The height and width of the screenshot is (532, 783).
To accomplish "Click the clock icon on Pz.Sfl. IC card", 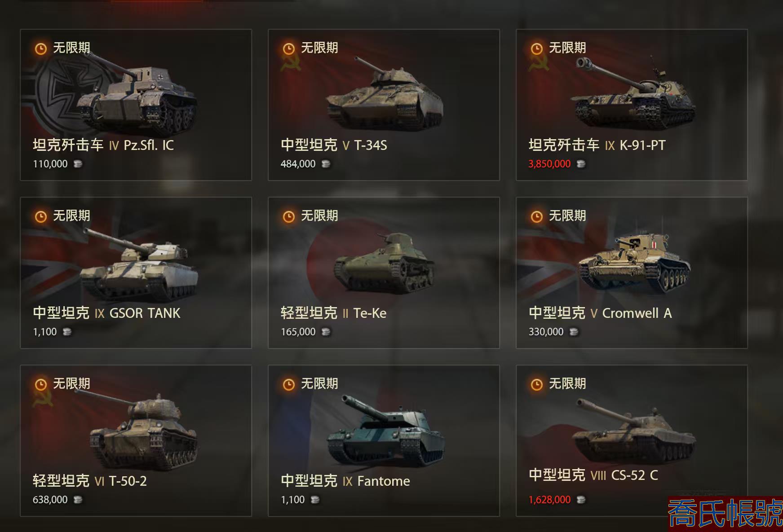I will (x=41, y=49).
